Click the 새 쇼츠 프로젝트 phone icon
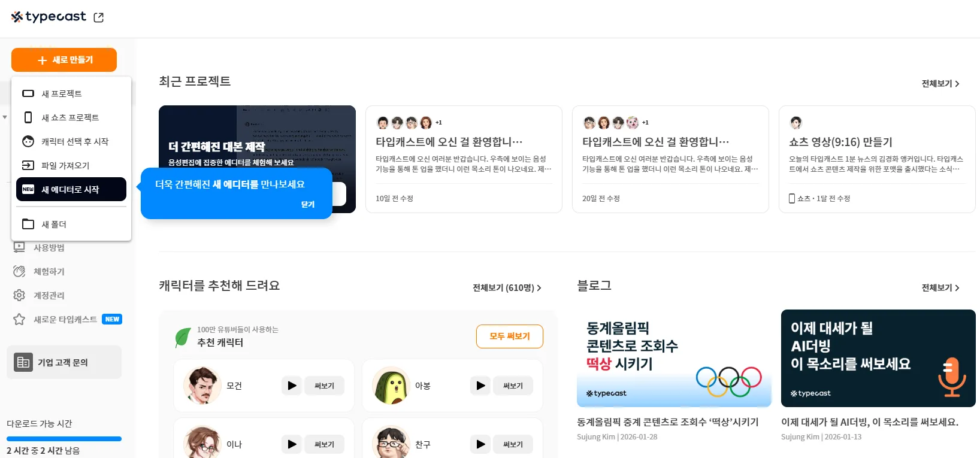Viewport: 980px width, 458px height. (28, 117)
